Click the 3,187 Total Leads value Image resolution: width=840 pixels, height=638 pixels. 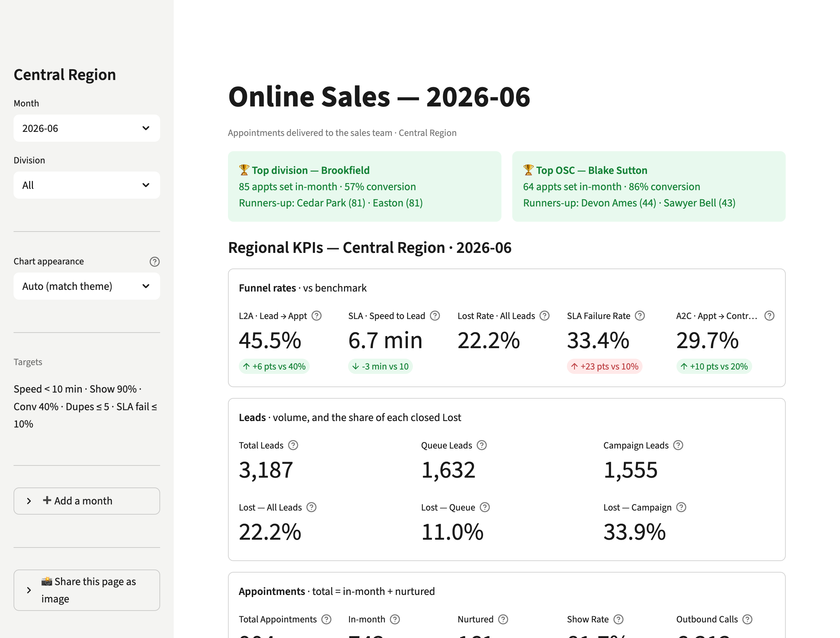(x=266, y=470)
